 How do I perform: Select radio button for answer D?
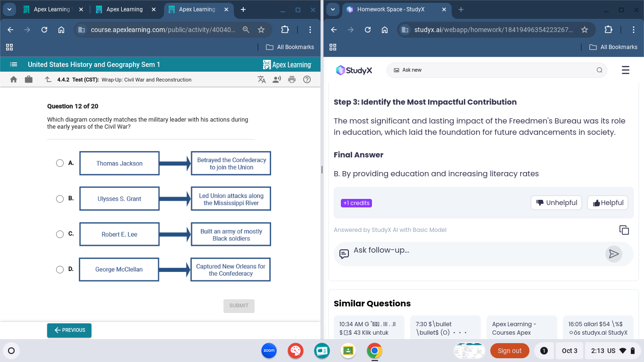60,270
